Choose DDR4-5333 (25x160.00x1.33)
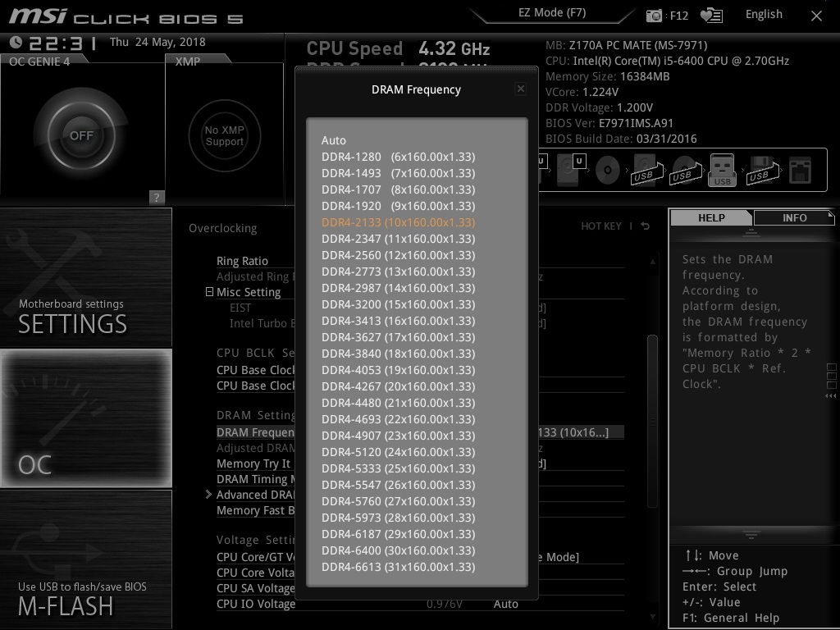 (x=398, y=468)
